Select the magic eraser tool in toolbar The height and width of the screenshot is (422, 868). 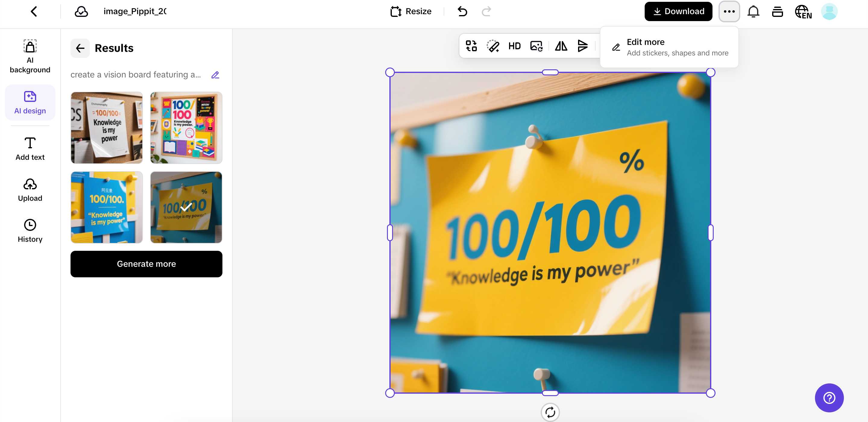pos(493,46)
